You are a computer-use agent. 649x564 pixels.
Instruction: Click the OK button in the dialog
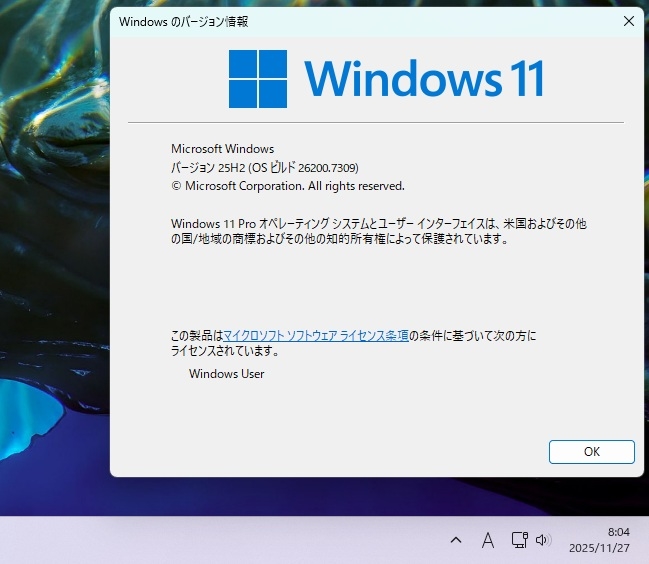point(591,451)
